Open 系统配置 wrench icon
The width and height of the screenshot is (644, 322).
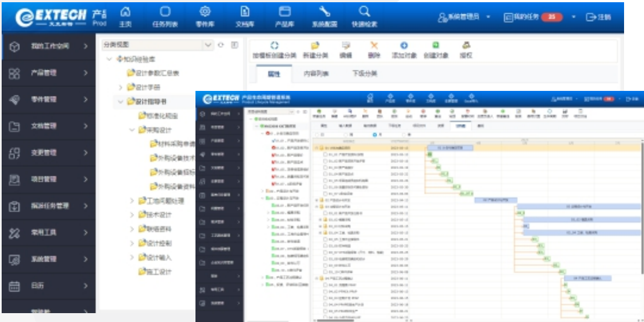(x=324, y=12)
